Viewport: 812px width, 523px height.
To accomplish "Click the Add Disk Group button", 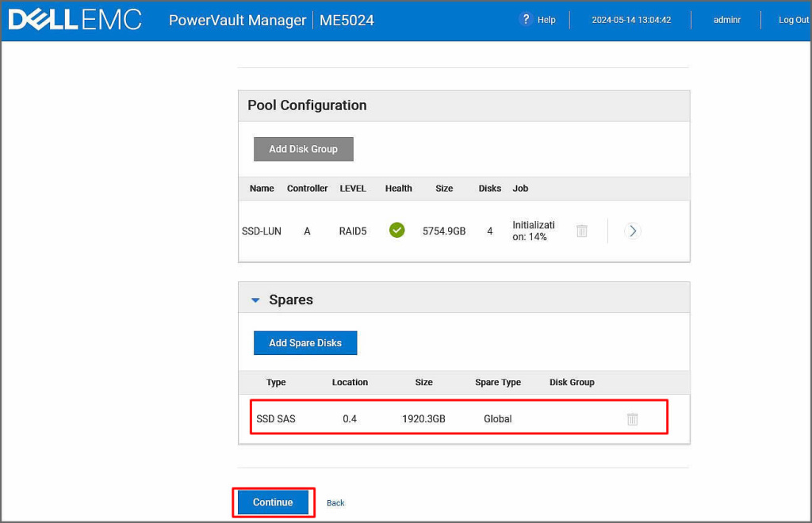I will click(303, 149).
